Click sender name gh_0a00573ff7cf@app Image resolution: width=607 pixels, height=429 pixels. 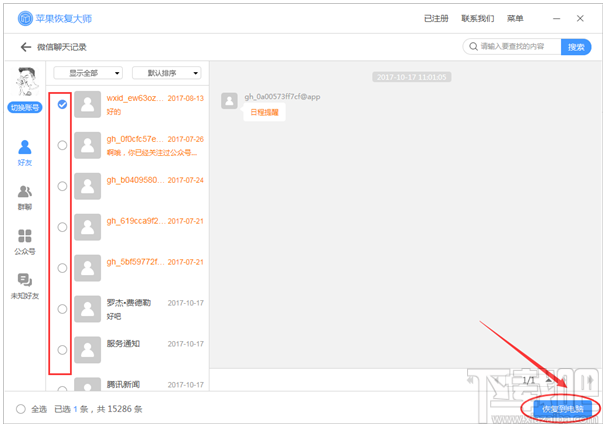point(282,96)
